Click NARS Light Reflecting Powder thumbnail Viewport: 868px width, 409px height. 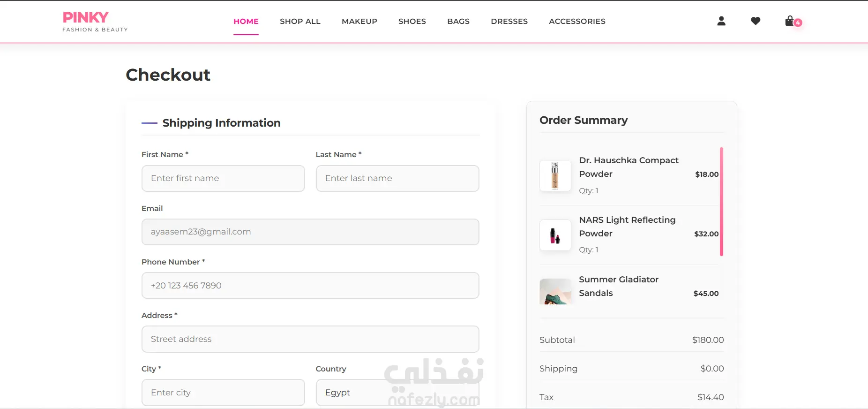click(x=555, y=235)
